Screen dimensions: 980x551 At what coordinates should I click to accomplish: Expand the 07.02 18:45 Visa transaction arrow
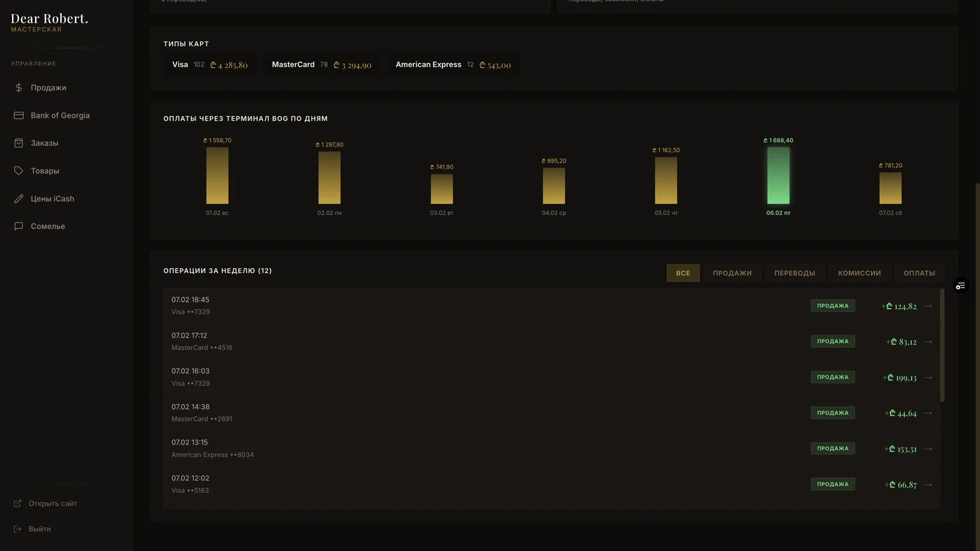(x=927, y=306)
